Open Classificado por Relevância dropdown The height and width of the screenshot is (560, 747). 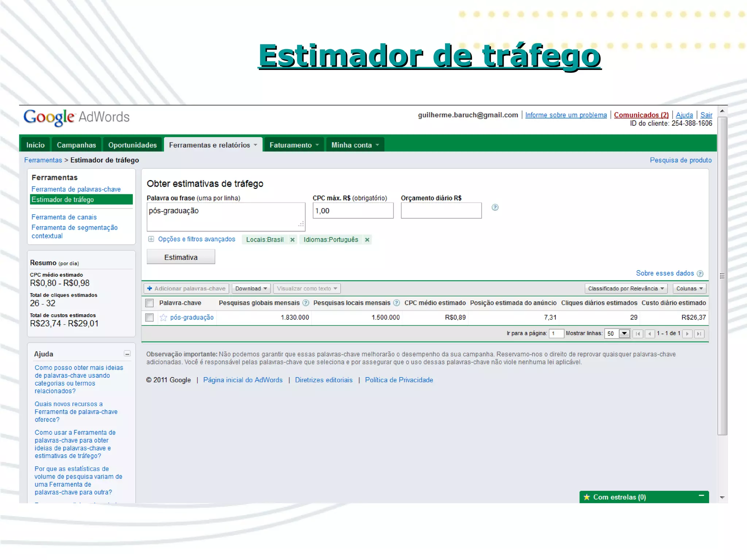(x=626, y=289)
